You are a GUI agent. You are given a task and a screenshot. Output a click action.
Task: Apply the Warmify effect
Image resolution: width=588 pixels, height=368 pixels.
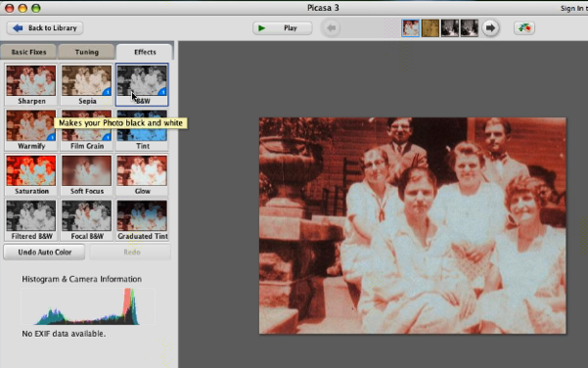(x=31, y=130)
